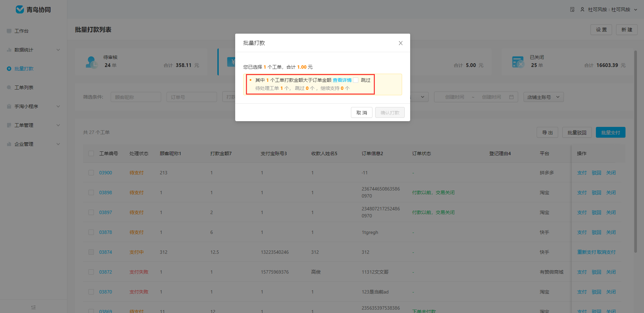Open work order 03874 link
This screenshot has height=313, width=644.
point(106,252)
